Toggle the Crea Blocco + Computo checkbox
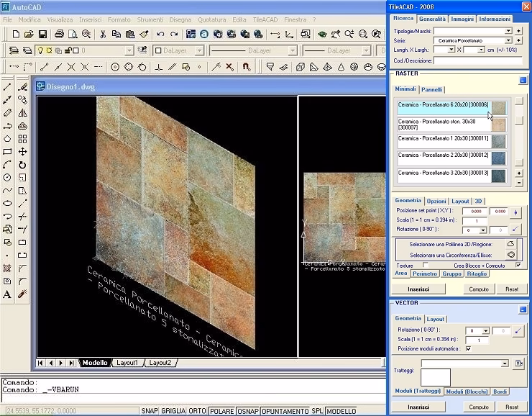532x416 pixels. [518, 265]
